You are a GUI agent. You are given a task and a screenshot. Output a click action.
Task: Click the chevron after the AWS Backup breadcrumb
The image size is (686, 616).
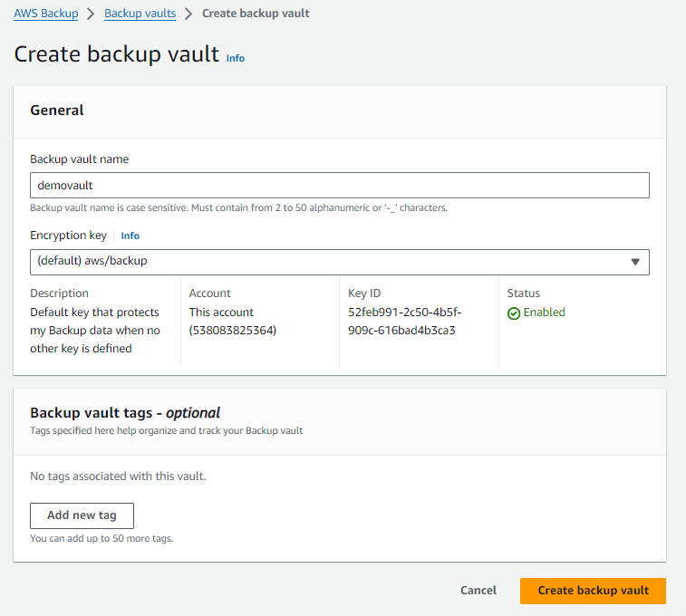91,14
